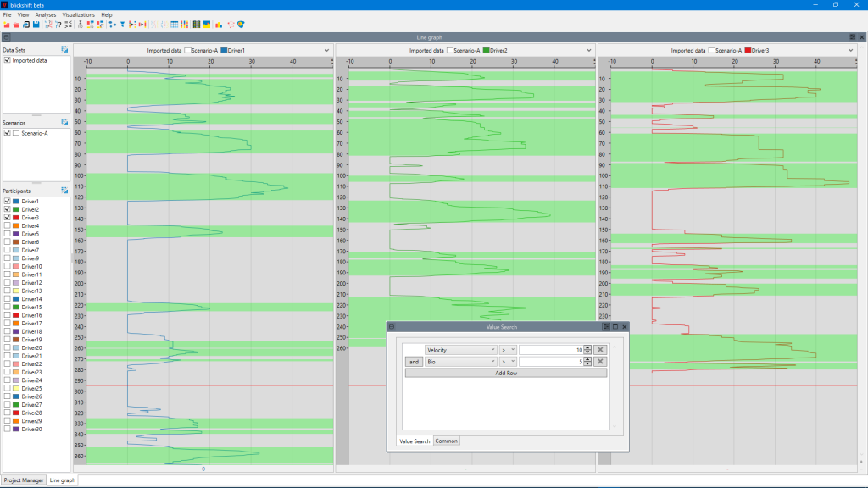
Task: Delete the Velocity search row
Action: click(x=599, y=349)
